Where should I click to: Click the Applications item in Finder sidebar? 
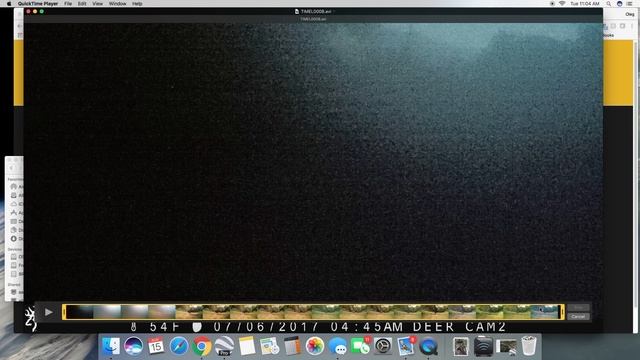17,212
